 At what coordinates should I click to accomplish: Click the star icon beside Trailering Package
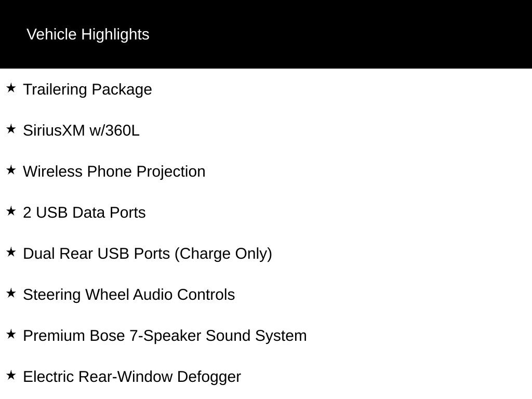point(11,88)
